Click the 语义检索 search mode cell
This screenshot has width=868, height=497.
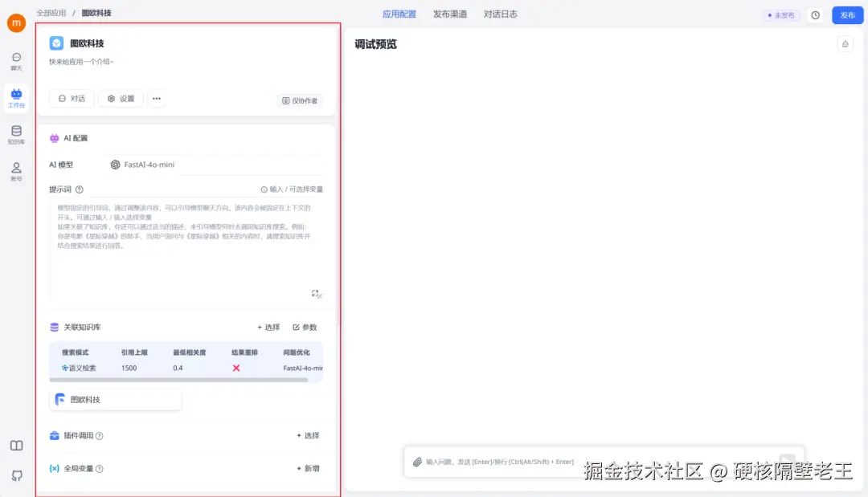tap(79, 369)
